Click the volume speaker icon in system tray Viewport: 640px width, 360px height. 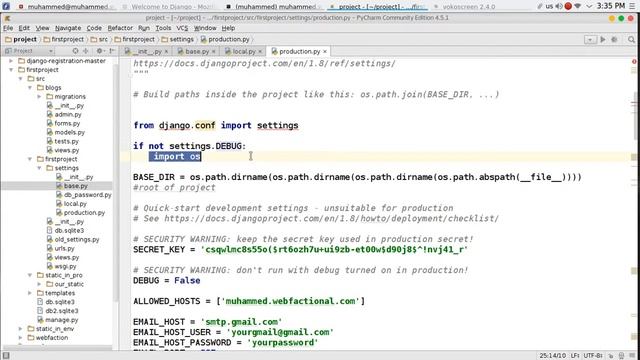(558, 6)
